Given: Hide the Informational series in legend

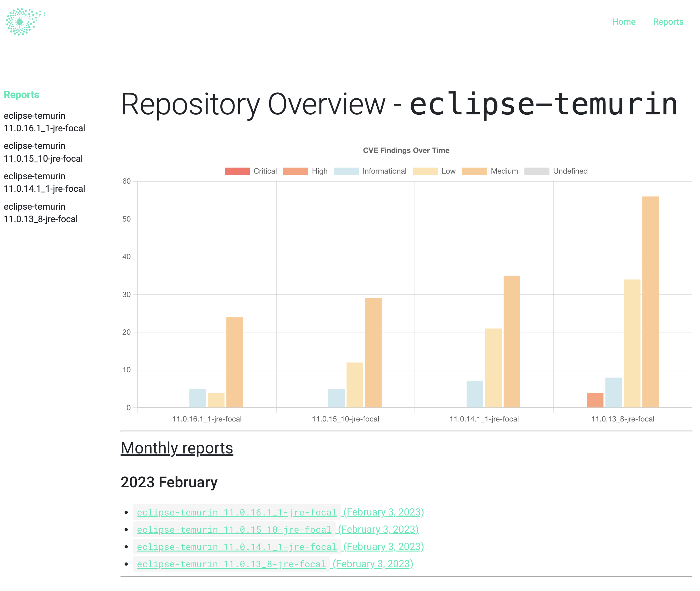Looking at the screenshot, I should 346,171.
